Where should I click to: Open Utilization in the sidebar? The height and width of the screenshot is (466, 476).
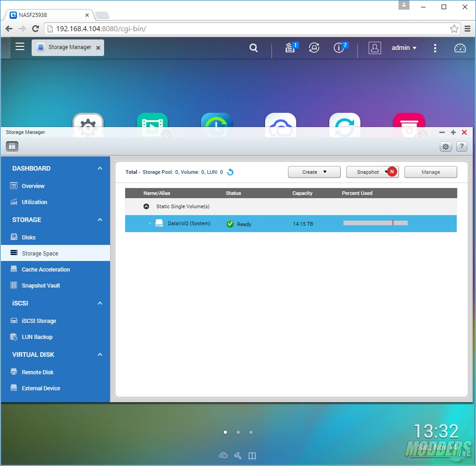[55, 202]
